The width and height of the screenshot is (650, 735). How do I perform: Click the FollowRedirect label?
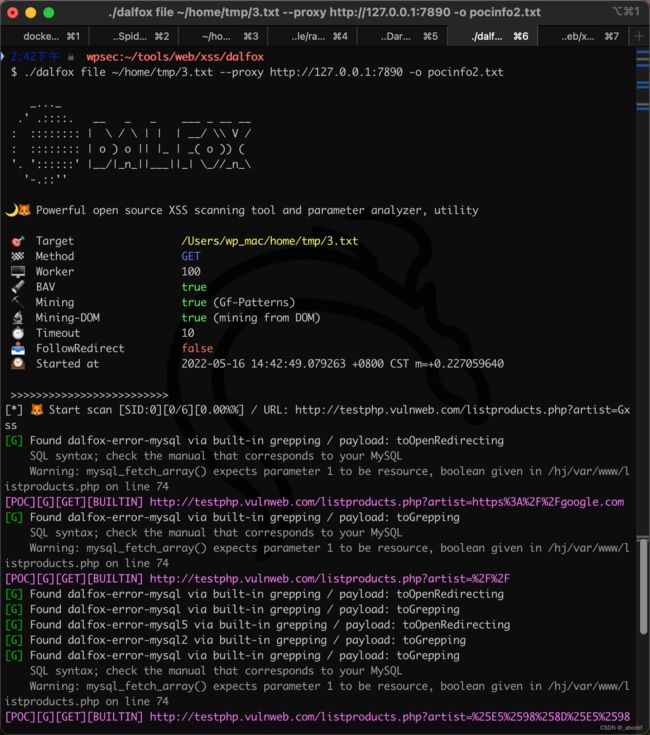(x=80, y=348)
